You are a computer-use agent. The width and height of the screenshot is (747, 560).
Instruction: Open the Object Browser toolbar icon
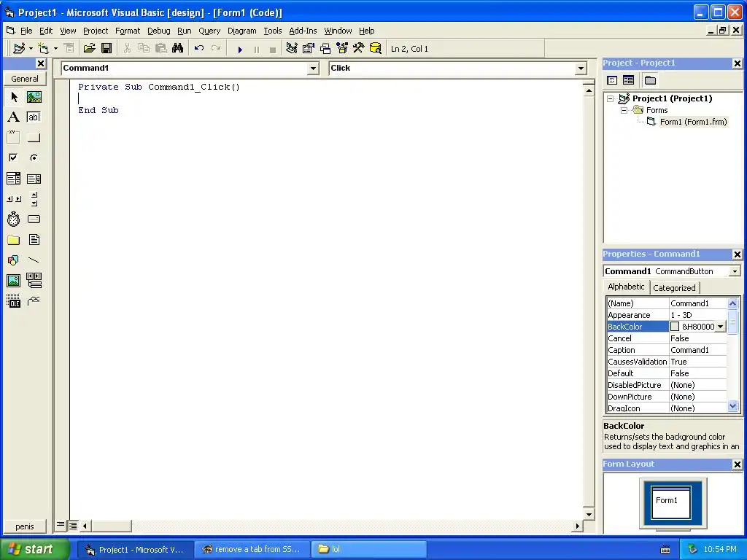pyautogui.click(x=342, y=48)
